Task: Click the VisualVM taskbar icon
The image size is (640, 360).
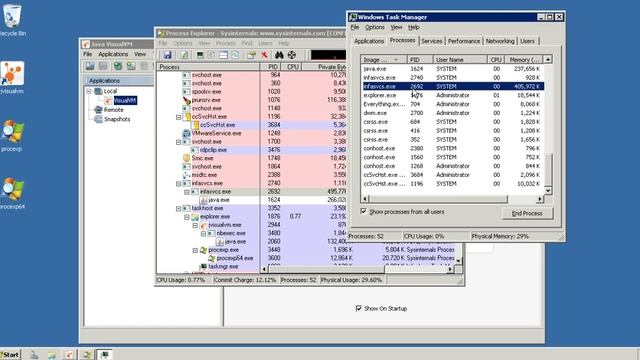Action: [69, 355]
